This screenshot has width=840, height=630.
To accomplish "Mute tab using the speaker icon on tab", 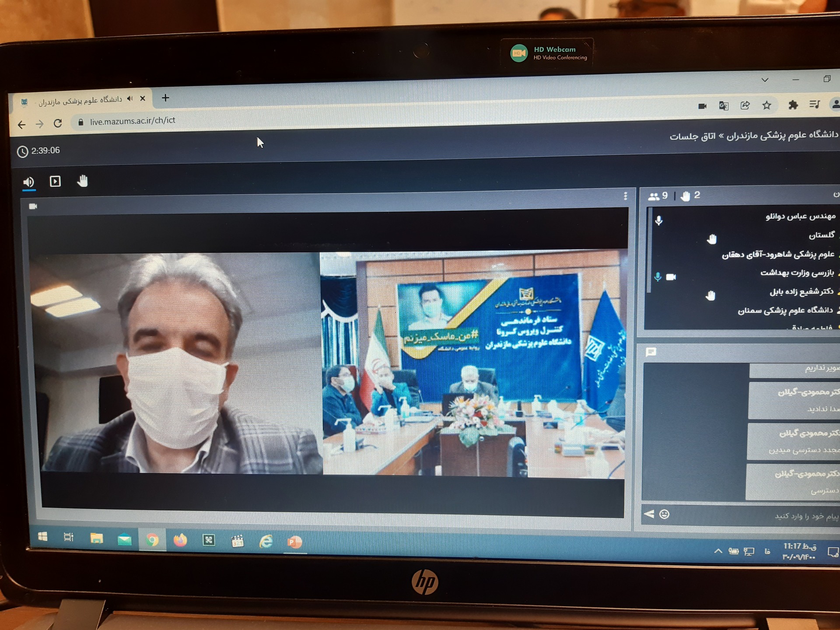I will pos(130,98).
